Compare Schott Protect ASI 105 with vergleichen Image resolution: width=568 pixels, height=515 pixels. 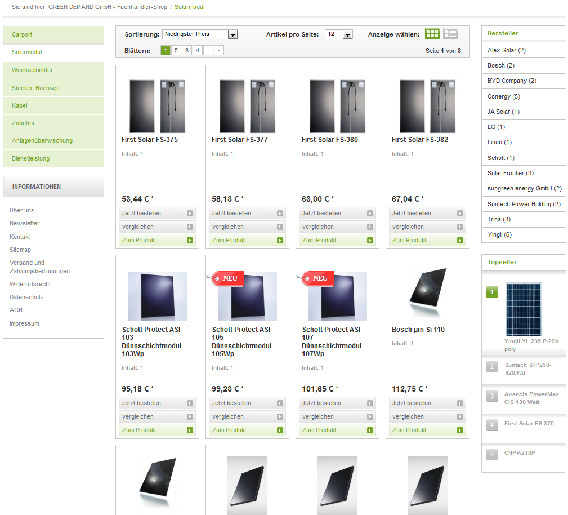coord(247,417)
